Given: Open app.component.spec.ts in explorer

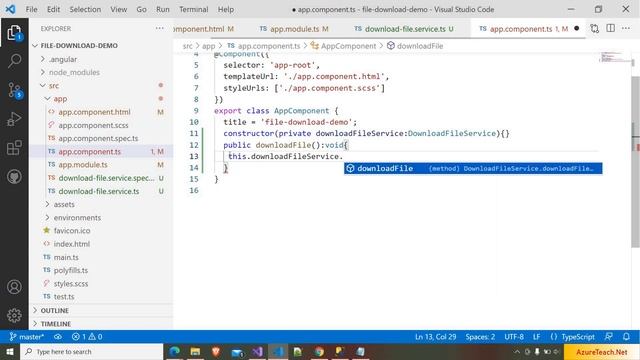Looking at the screenshot, I should tap(98, 138).
